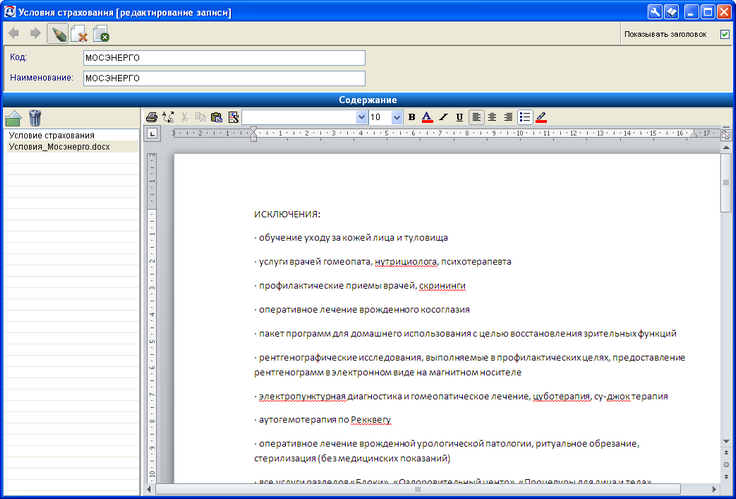Image resolution: width=736 pixels, height=499 pixels.
Task: Toggle the 'Показывать заголовок' checkbox
Action: (725, 34)
